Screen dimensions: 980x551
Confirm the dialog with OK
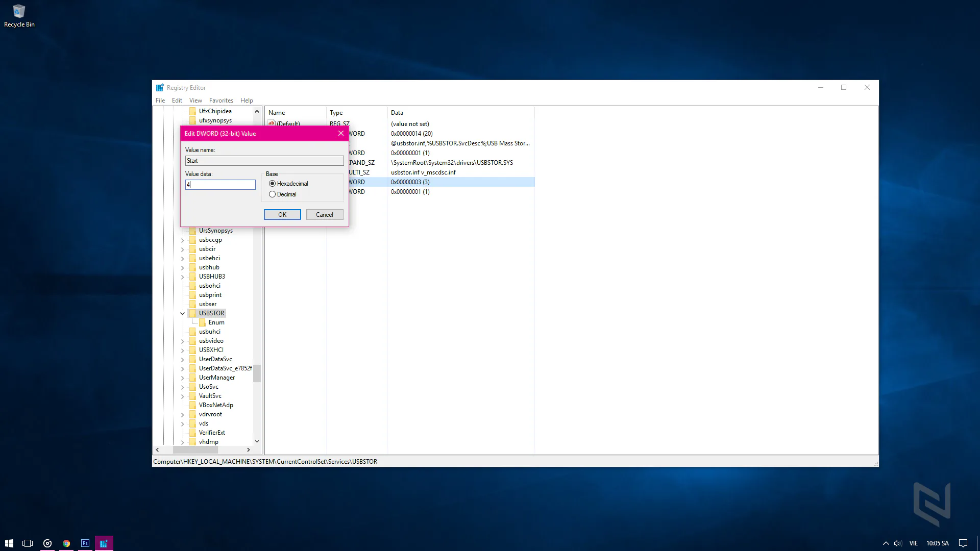coord(282,215)
